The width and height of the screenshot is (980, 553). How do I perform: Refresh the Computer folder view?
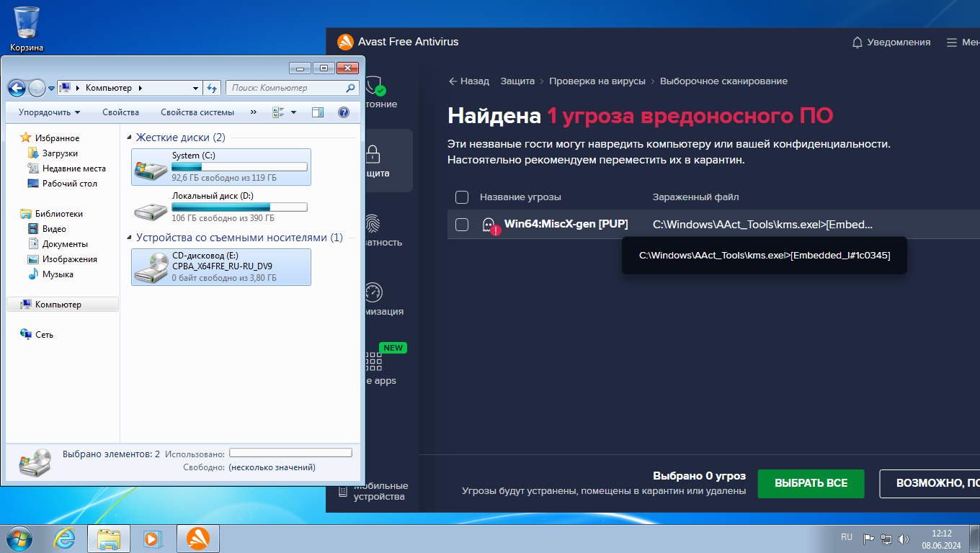point(212,88)
